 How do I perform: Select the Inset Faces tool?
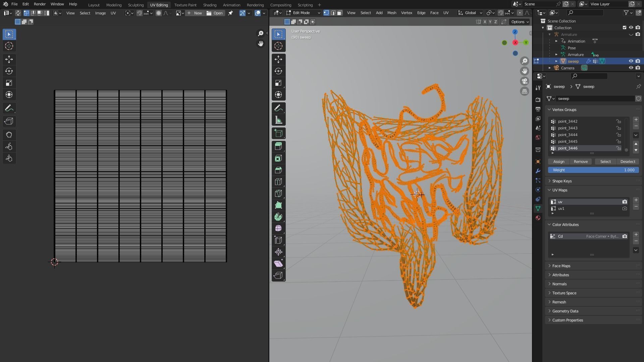point(278,158)
